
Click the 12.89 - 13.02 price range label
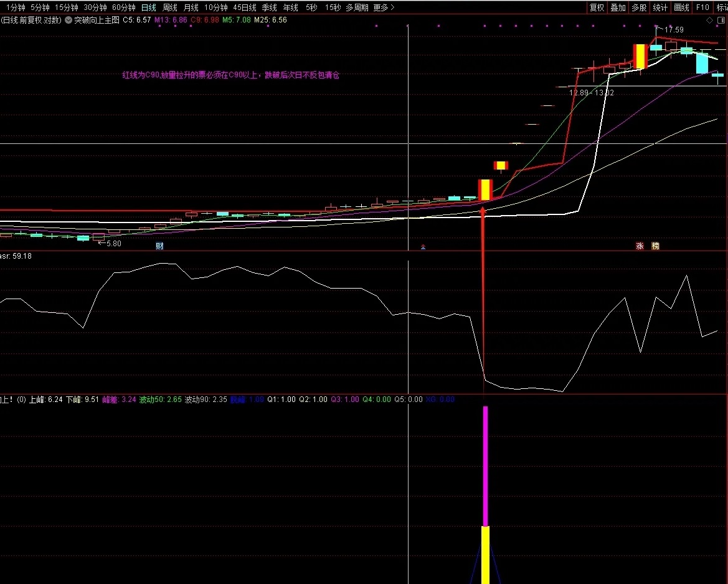pyautogui.click(x=592, y=92)
